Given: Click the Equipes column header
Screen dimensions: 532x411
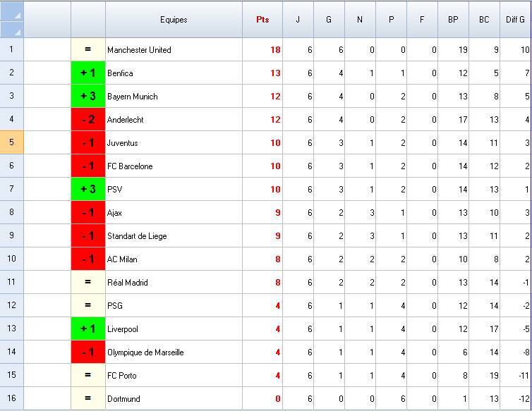Looking at the screenshot, I should click(174, 20).
